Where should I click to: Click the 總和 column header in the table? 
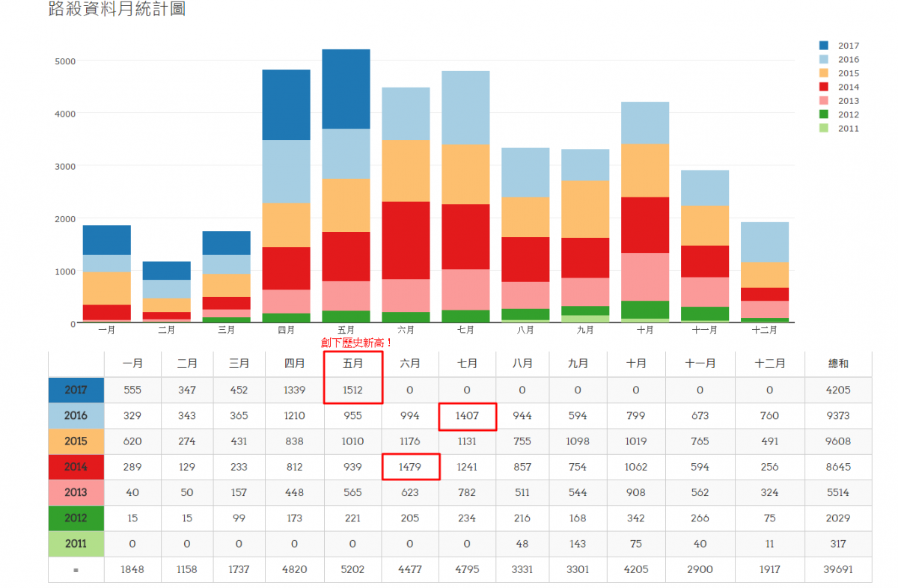pyautogui.click(x=838, y=364)
